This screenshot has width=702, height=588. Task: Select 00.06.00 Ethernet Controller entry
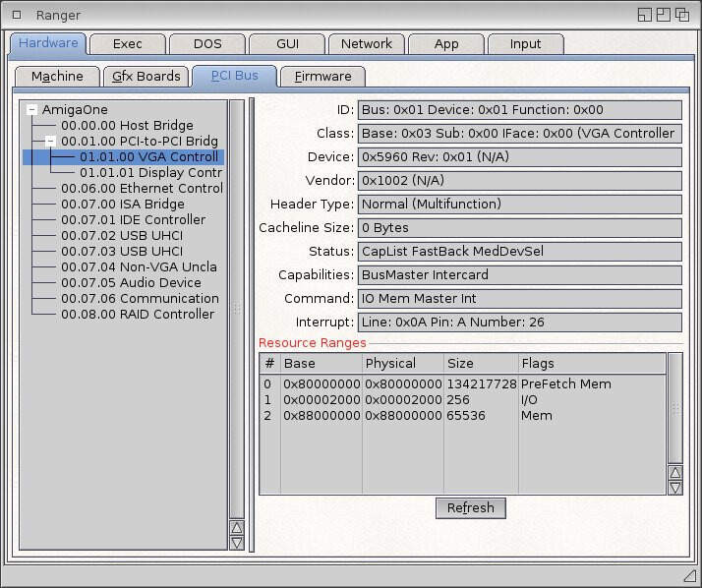142,189
